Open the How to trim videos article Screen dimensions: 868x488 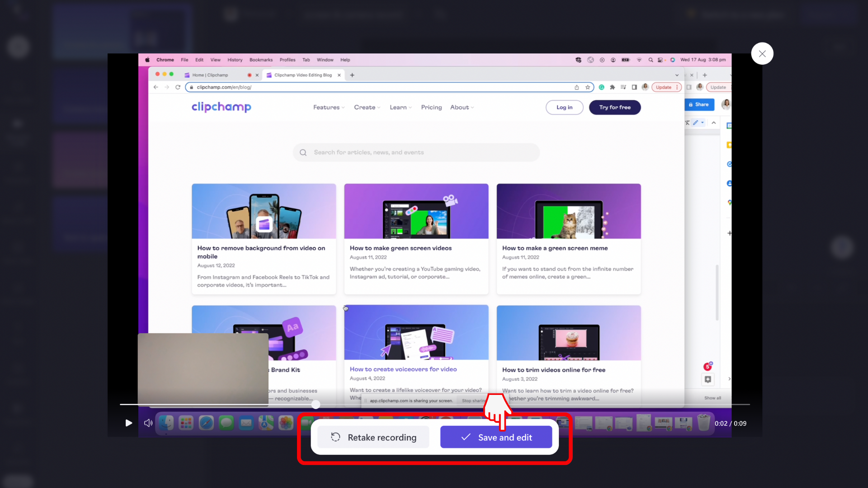554,370
